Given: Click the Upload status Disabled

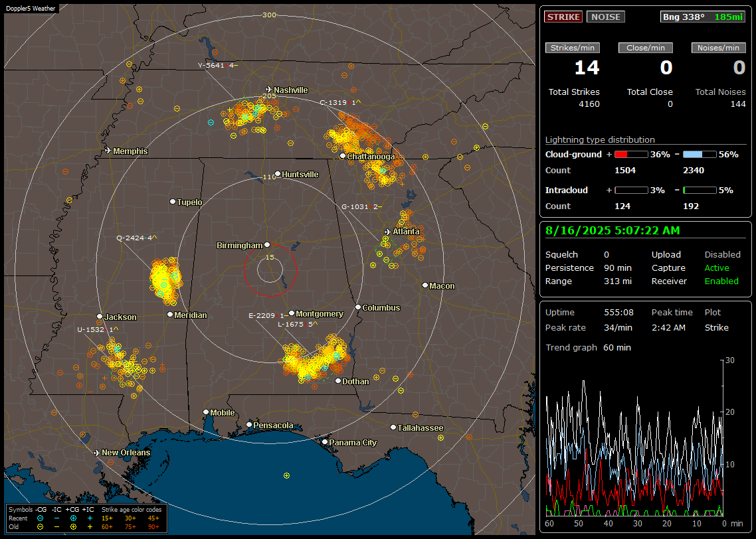Looking at the screenshot, I should coord(722,254).
